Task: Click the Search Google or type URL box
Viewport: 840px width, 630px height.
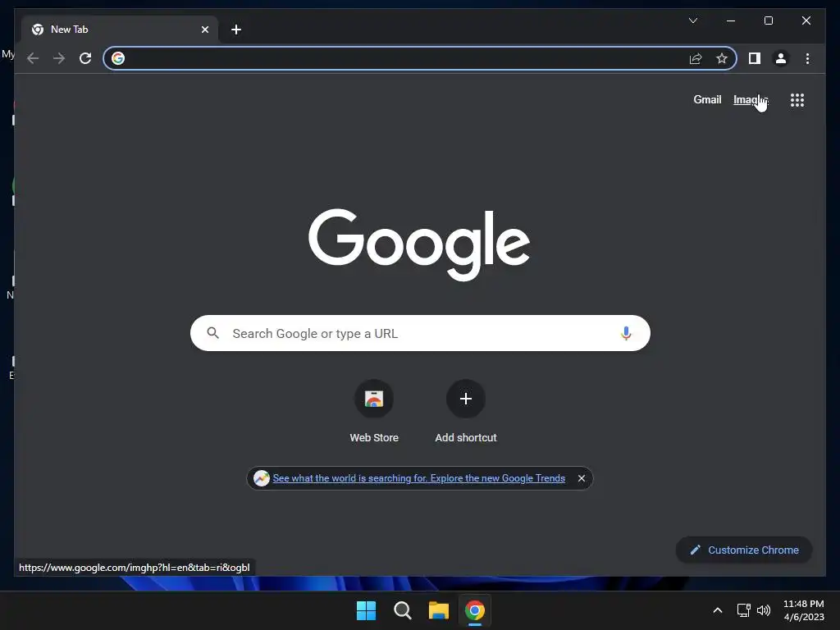Action: pos(420,333)
